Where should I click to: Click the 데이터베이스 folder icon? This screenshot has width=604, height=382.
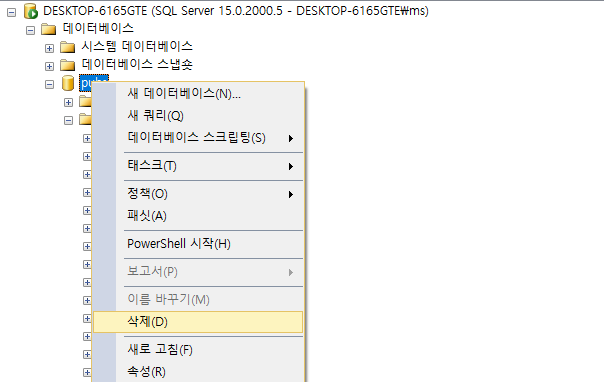point(49,29)
